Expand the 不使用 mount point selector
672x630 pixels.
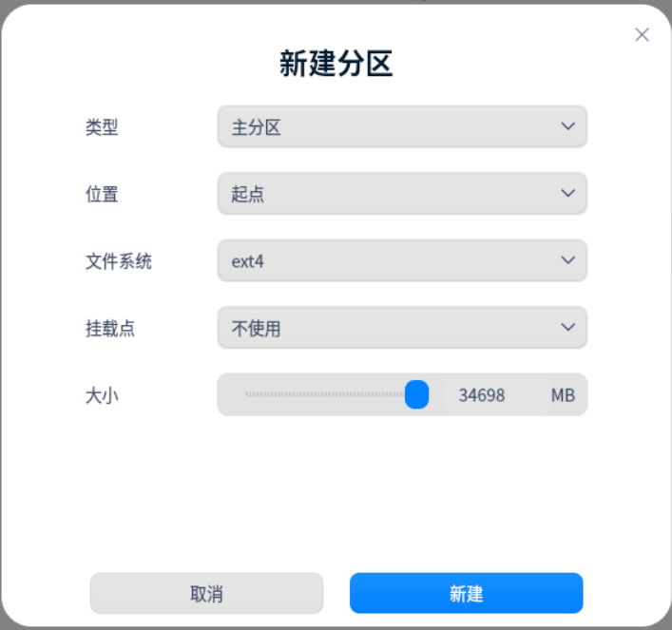click(390, 328)
